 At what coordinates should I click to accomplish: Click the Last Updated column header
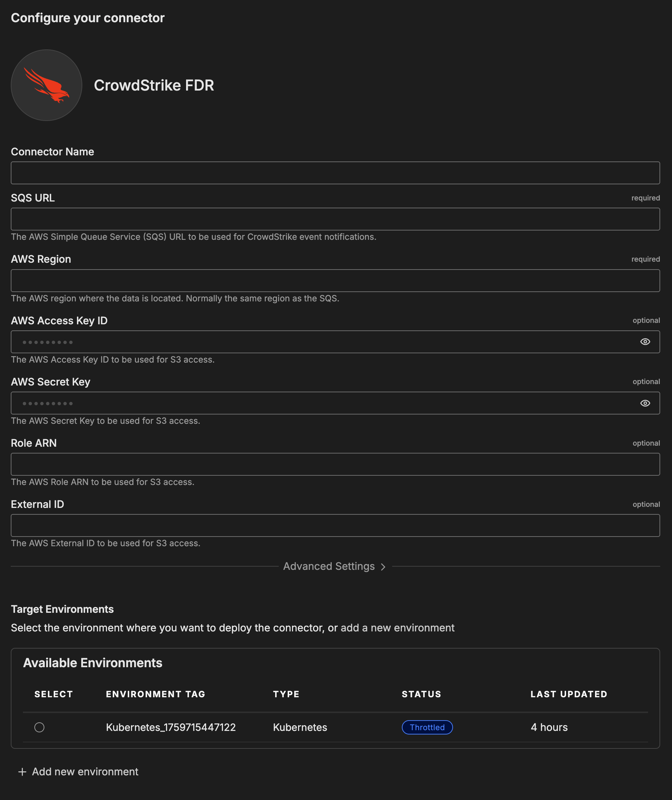569,694
